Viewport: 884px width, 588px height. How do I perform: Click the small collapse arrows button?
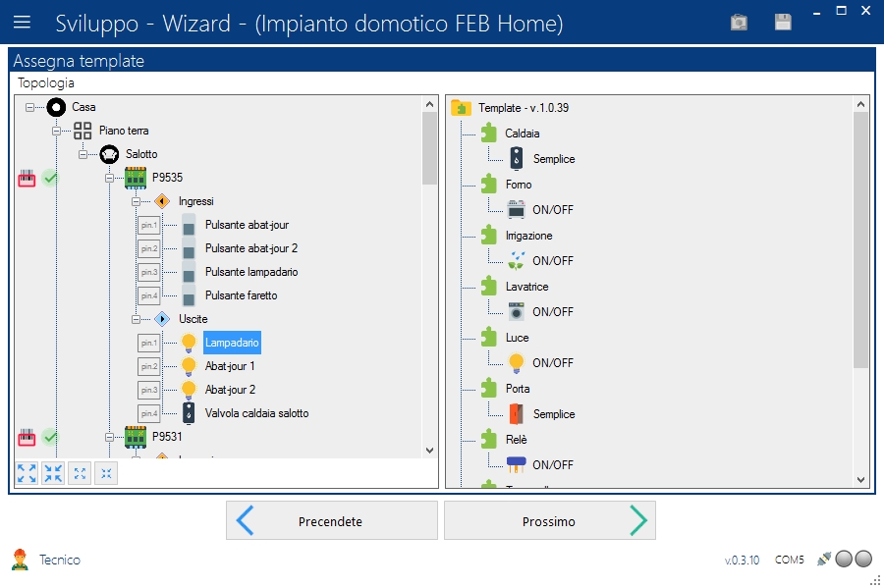[x=106, y=474]
